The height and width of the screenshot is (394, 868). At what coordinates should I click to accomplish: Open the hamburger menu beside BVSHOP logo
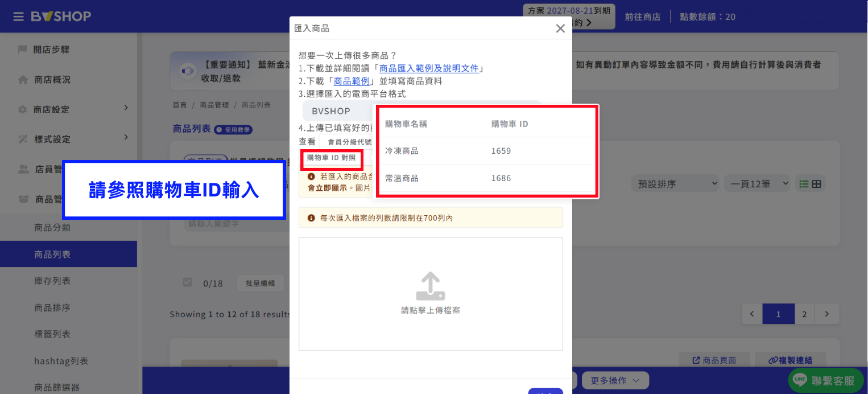coord(19,17)
